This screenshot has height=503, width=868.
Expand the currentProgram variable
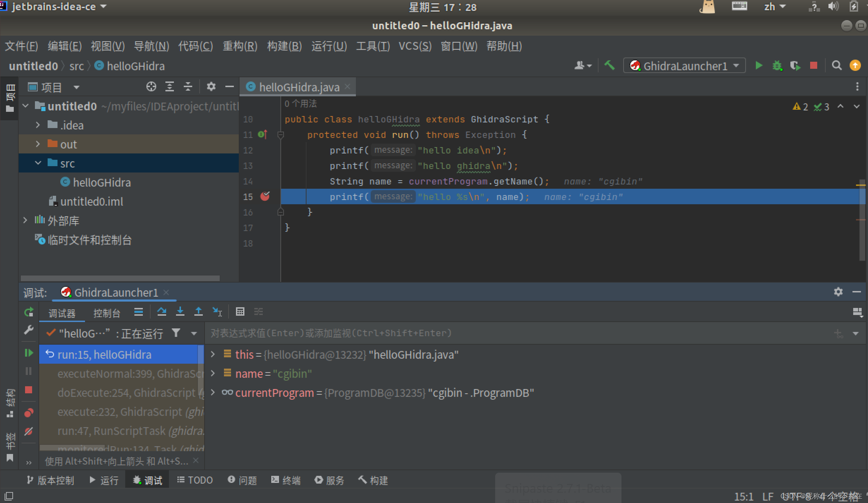[x=212, y=393]
